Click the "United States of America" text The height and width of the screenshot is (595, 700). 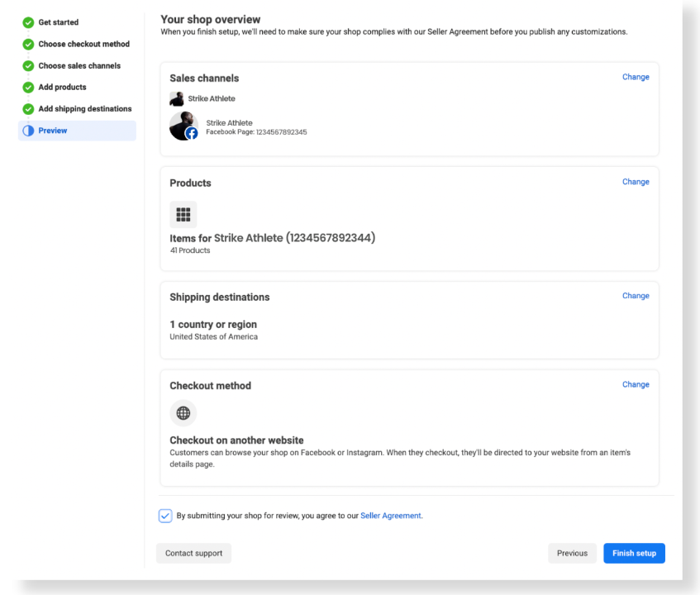coord(214,336)
